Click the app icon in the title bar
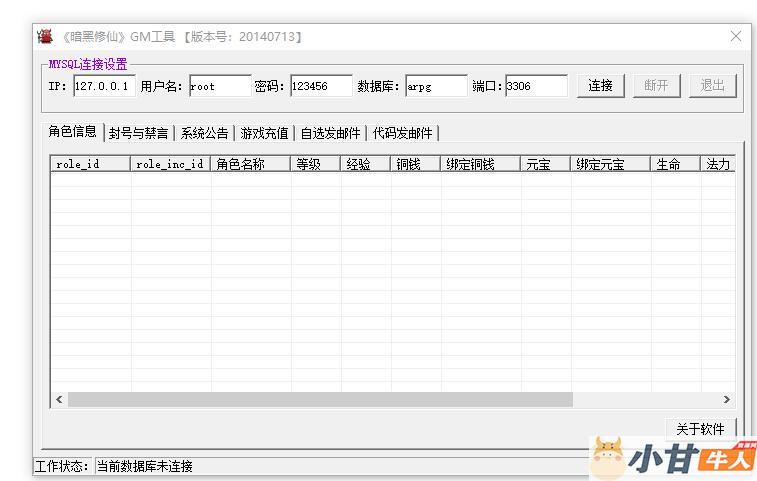 click(45, 36)
